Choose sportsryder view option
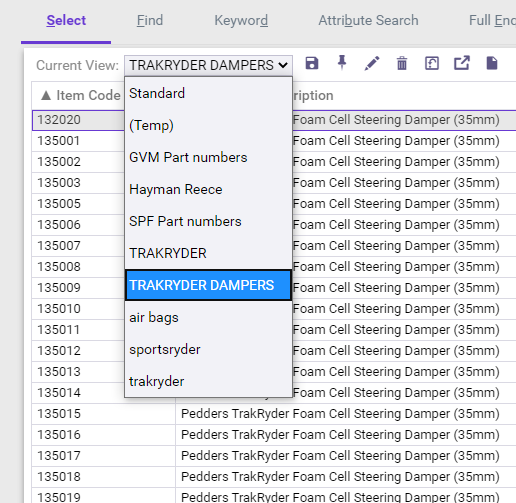Viewport: 516px width, 503px height. click(x=208, y=349)
